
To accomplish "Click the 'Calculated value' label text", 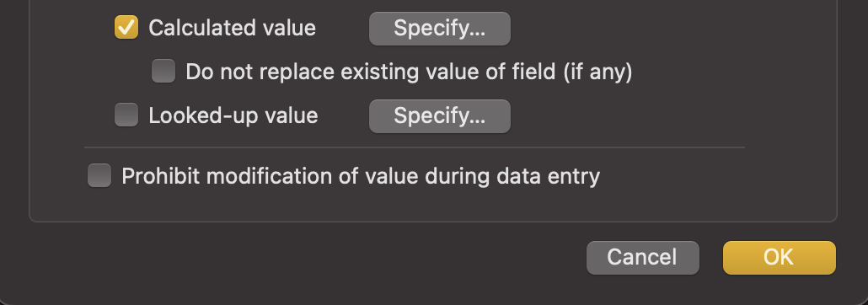I will [x=232, y=29].
